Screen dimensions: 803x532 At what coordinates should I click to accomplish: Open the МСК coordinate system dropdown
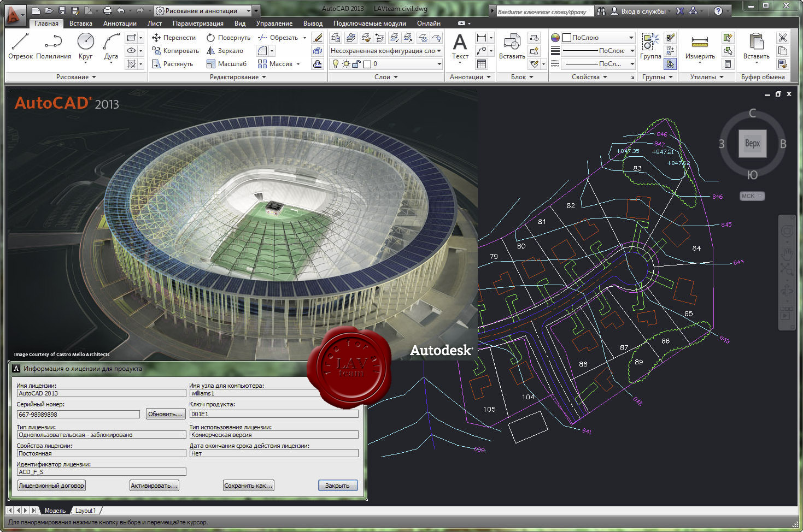(752, 196)
